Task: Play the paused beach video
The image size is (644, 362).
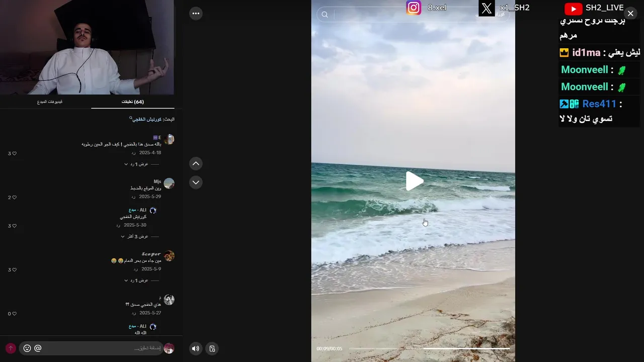Action: [x=414, y=181]
